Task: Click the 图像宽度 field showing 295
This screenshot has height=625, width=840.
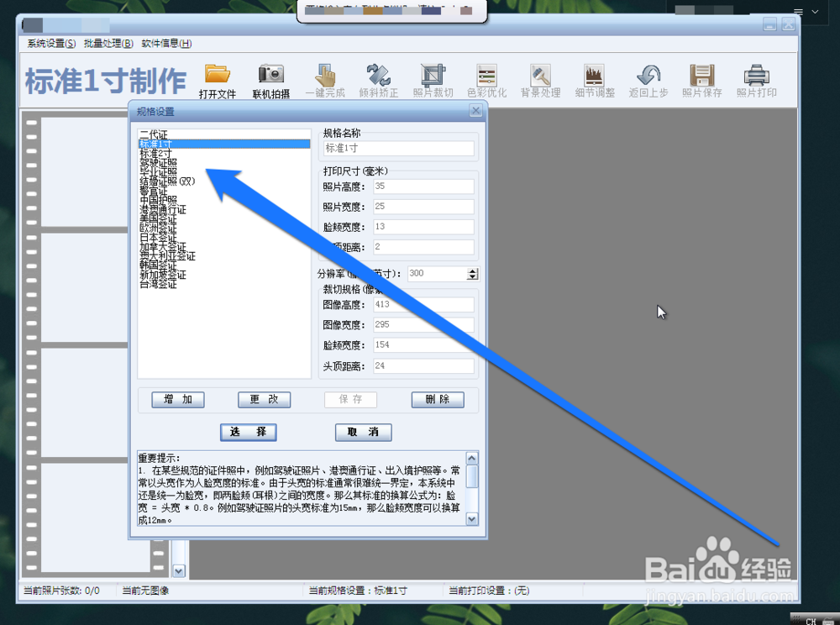Action: [423, 325]
